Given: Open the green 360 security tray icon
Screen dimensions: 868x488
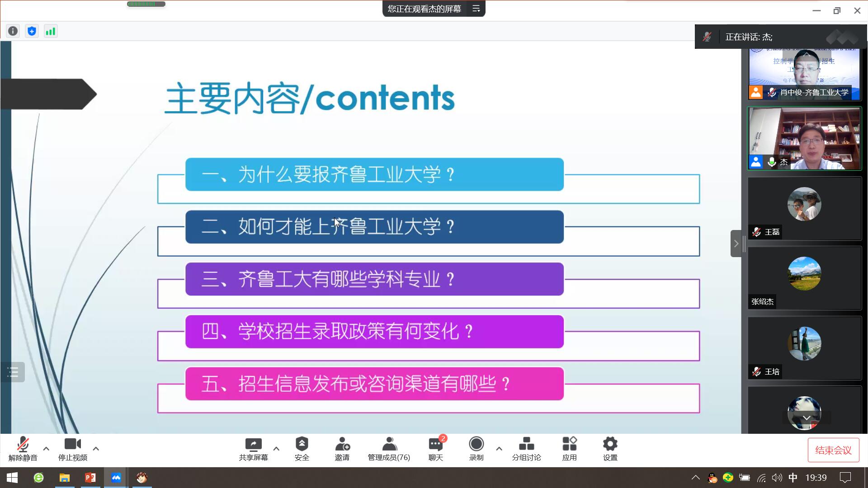Looking at the screenshot, I should (728, 478).
